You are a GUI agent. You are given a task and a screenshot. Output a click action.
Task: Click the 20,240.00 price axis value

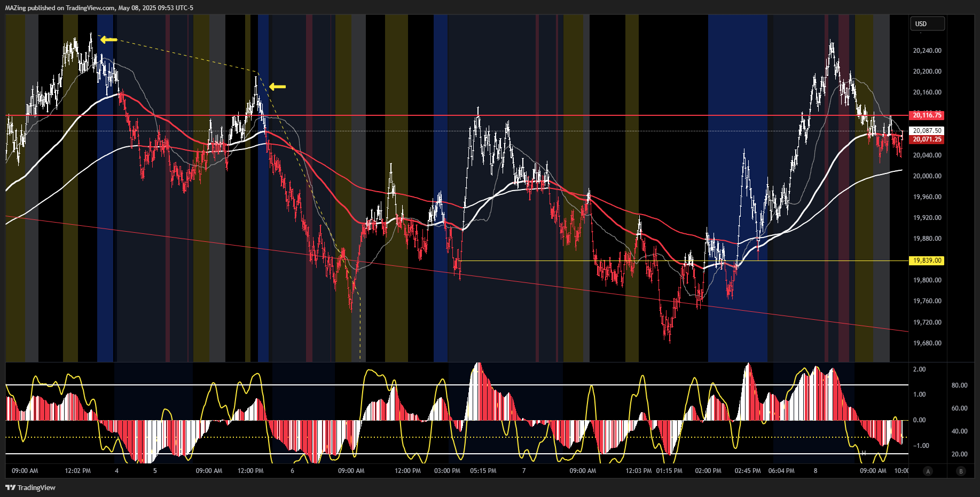927,51
